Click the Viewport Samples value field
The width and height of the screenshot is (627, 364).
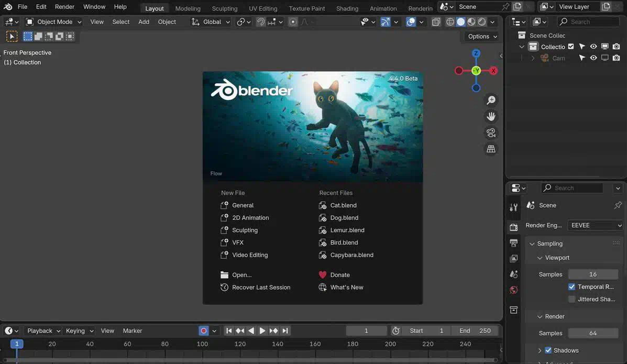[x=592, y=274]
